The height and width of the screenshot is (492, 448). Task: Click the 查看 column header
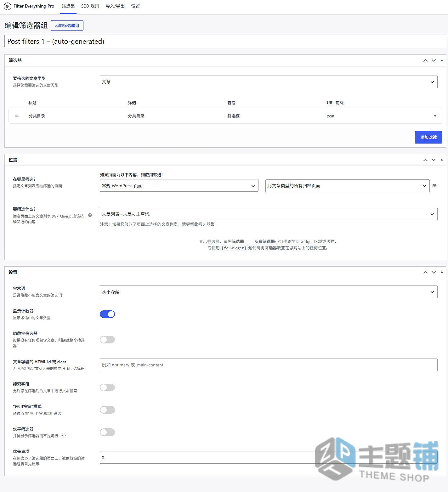pos(231,103)
